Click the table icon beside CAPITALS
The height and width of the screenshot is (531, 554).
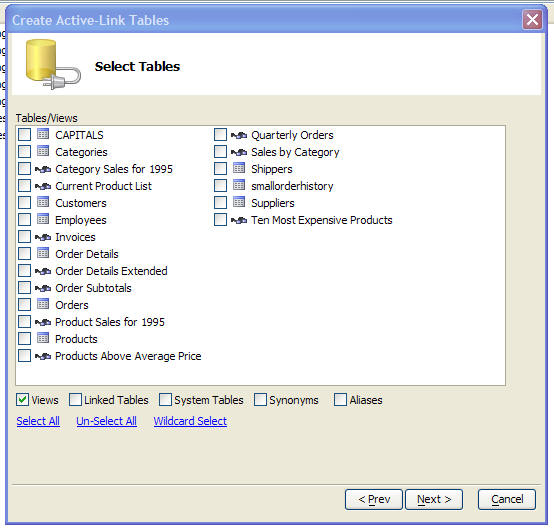click(x=43, y=134)
